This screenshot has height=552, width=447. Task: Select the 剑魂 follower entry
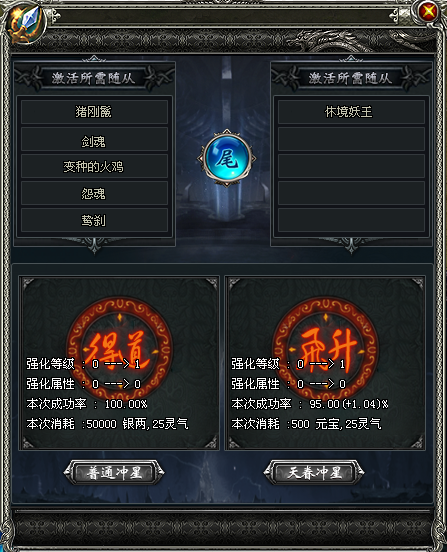tap(94, 139)
